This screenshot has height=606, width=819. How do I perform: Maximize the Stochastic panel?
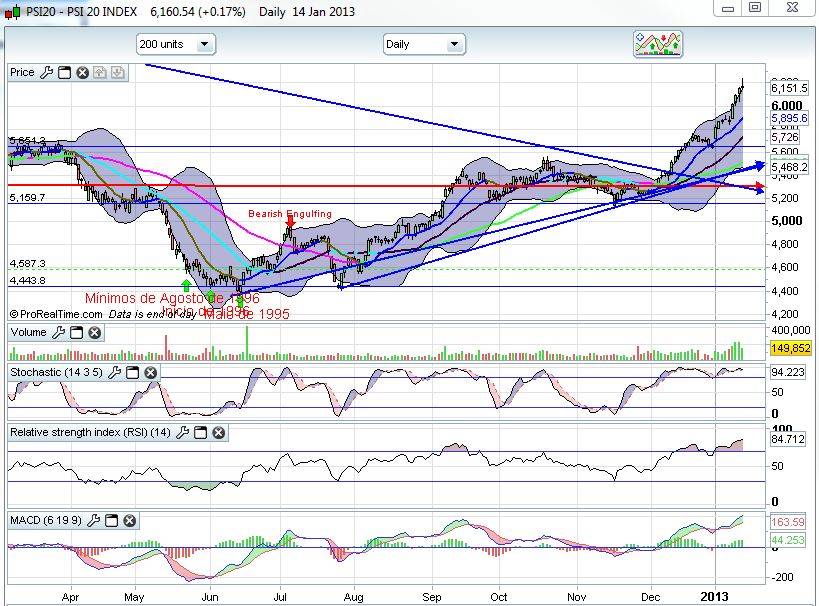point(133,372)
